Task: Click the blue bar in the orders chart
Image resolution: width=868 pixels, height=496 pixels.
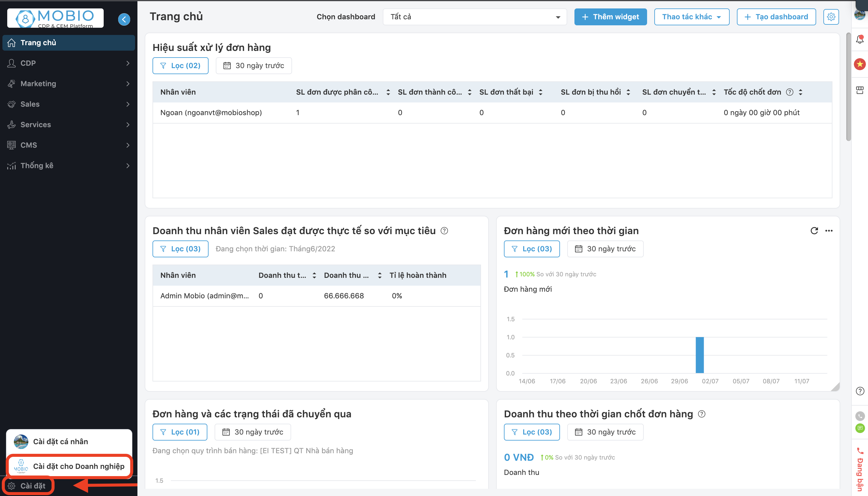Action: [700, 355]
